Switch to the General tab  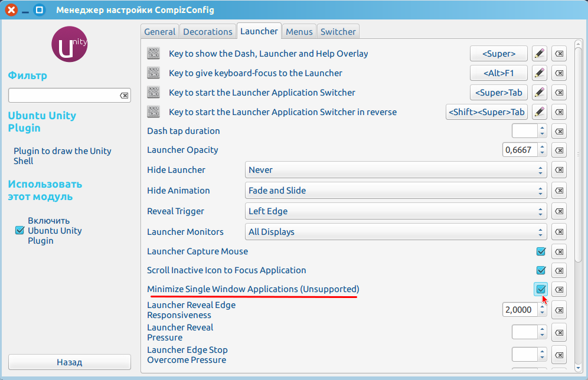tap(160, 32)
